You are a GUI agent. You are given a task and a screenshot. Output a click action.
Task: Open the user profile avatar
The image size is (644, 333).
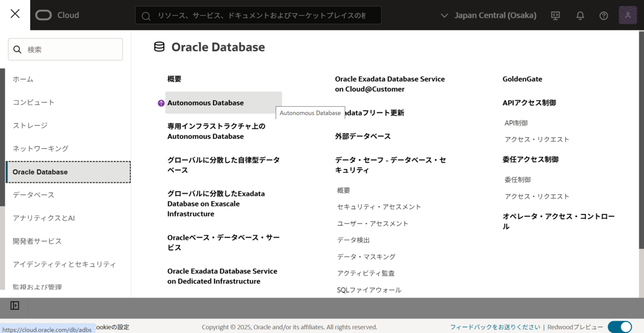[628, 15]
